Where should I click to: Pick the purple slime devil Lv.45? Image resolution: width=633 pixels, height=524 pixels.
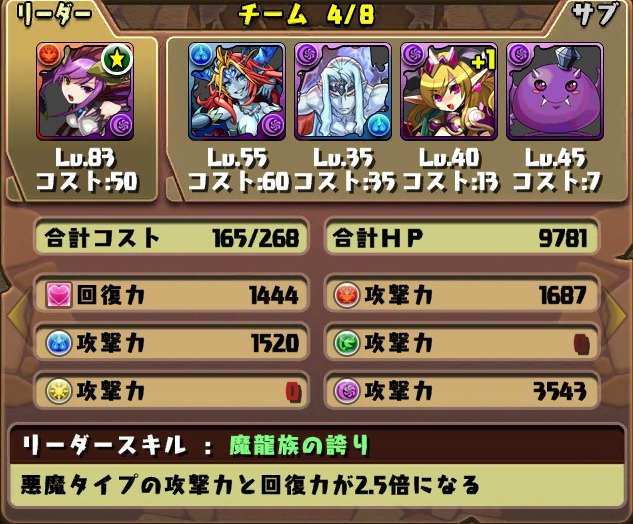pos(555,92)
